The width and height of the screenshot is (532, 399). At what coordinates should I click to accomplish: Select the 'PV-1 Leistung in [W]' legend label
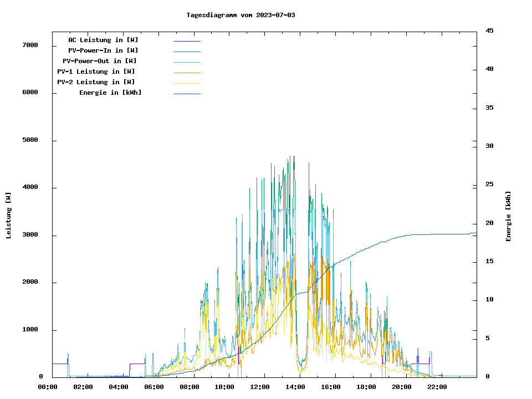tap(96, 71)
